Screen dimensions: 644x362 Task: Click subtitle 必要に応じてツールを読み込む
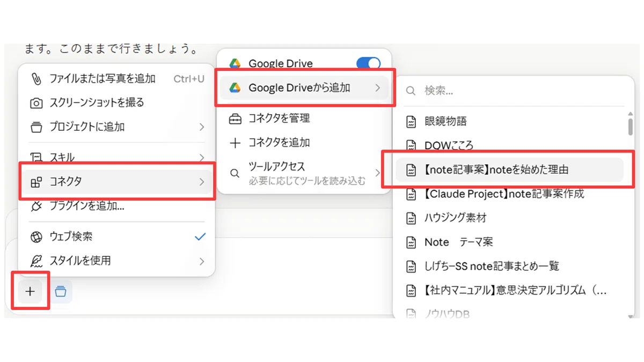[x=307, y=181]
